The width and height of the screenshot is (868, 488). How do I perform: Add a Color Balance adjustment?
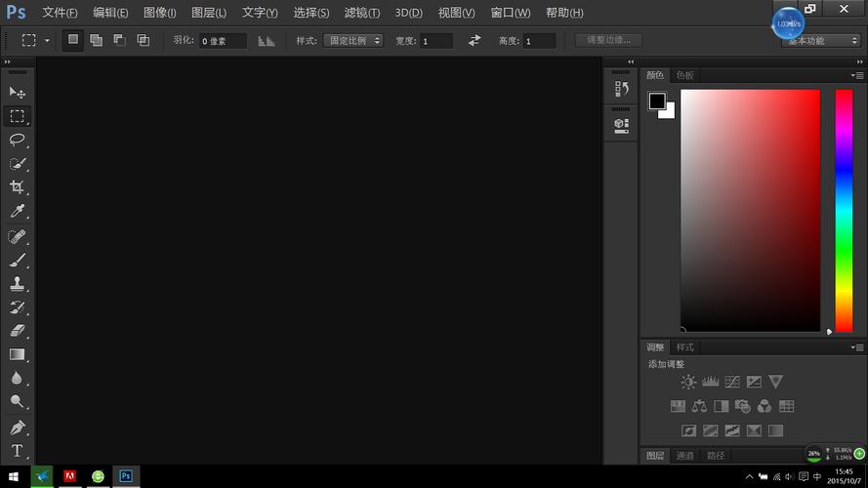click(699, 406)
